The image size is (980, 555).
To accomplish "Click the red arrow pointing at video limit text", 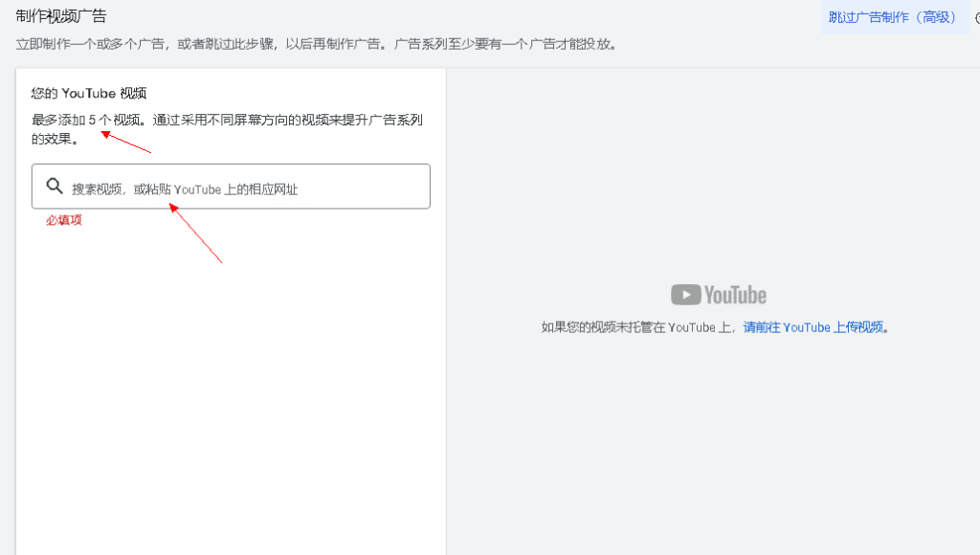I will 126,143.
